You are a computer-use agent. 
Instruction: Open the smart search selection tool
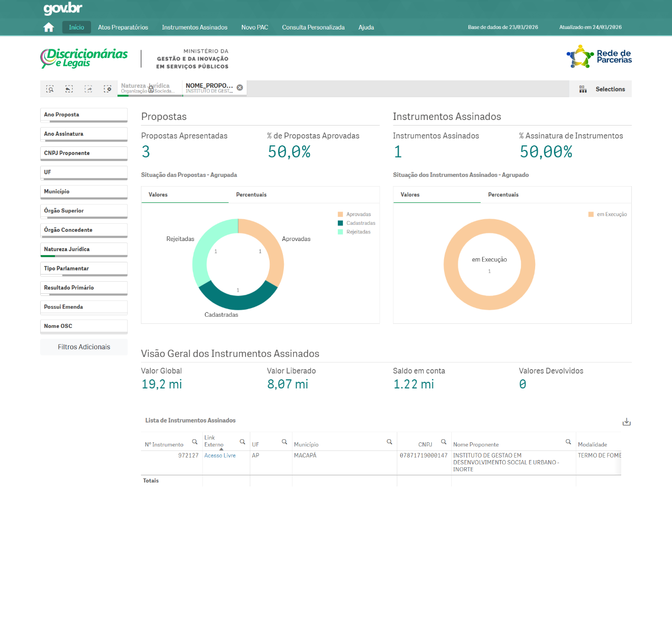tap(50, 89)
